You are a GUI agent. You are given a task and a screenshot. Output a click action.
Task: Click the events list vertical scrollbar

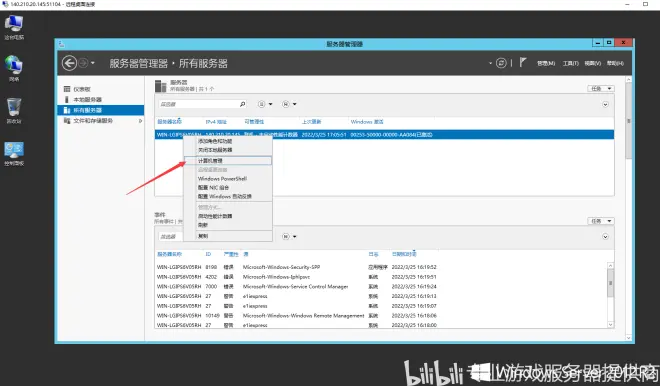tap(610, 295)
